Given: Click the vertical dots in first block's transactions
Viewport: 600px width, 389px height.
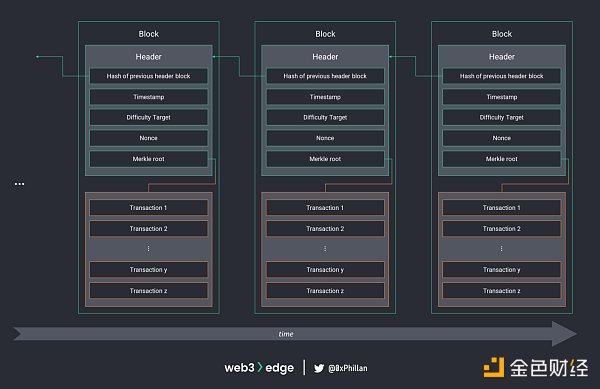Looking at the screenshot, I should (148, 249).
